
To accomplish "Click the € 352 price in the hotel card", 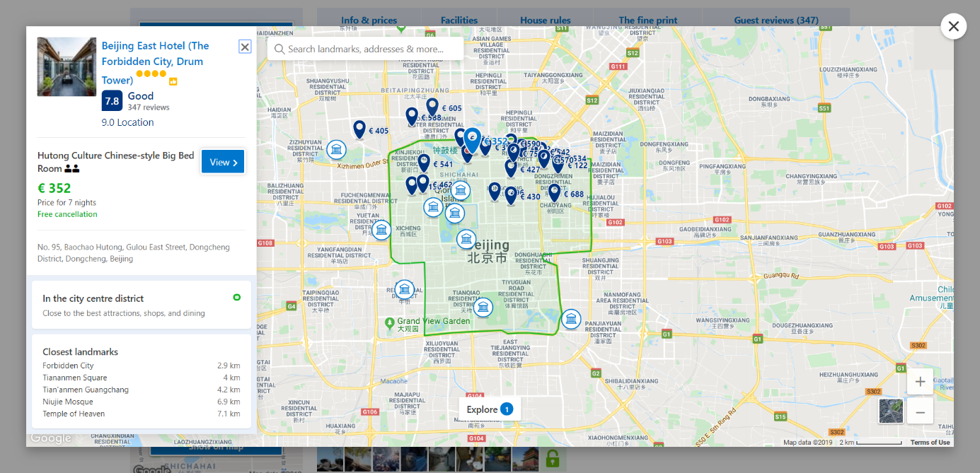I will [x=54, y=188].
